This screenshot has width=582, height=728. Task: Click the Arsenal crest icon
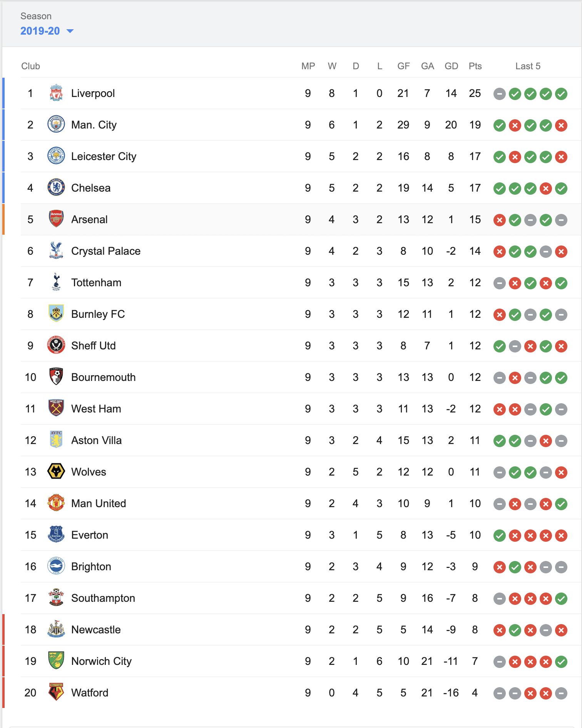click(56, 219)
